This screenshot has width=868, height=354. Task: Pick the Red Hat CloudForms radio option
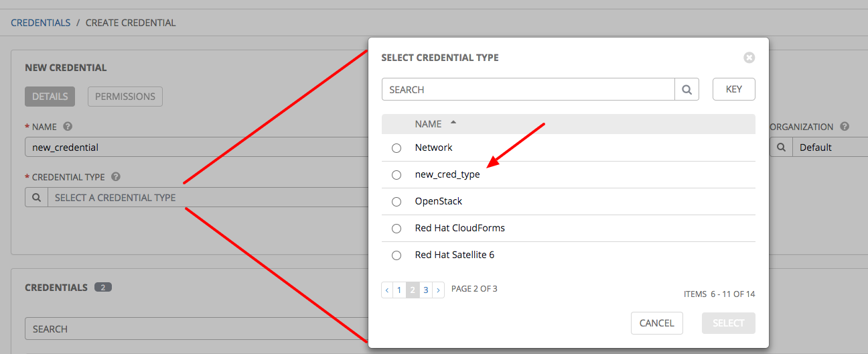[396, 229]
